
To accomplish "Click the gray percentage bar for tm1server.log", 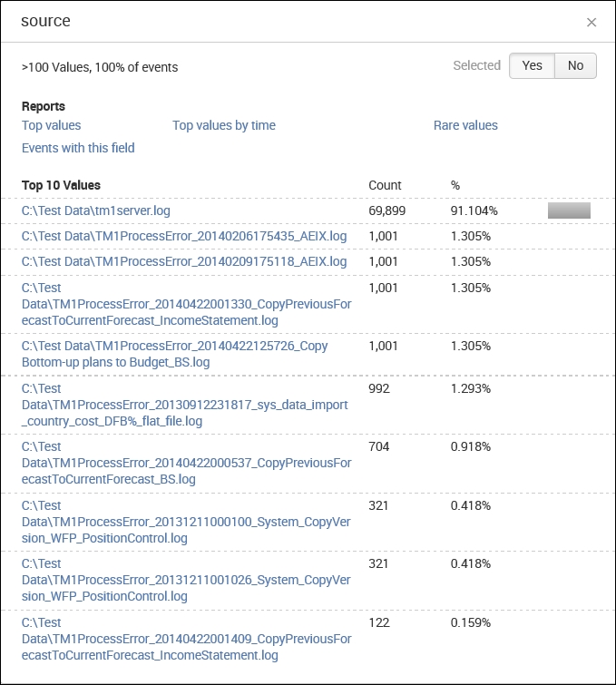I will click(569, 210).
